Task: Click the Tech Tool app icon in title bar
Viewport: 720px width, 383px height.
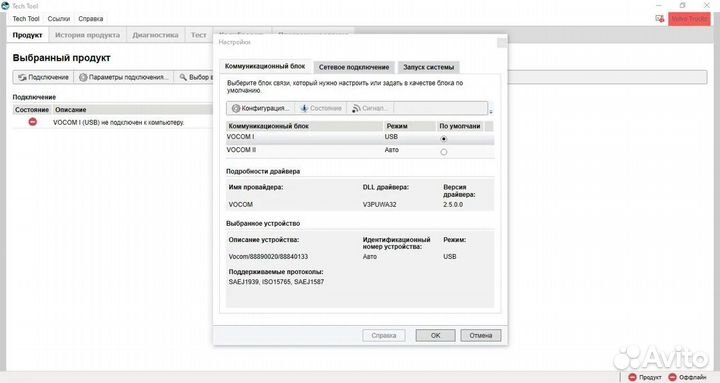Action: click(5, 6)
